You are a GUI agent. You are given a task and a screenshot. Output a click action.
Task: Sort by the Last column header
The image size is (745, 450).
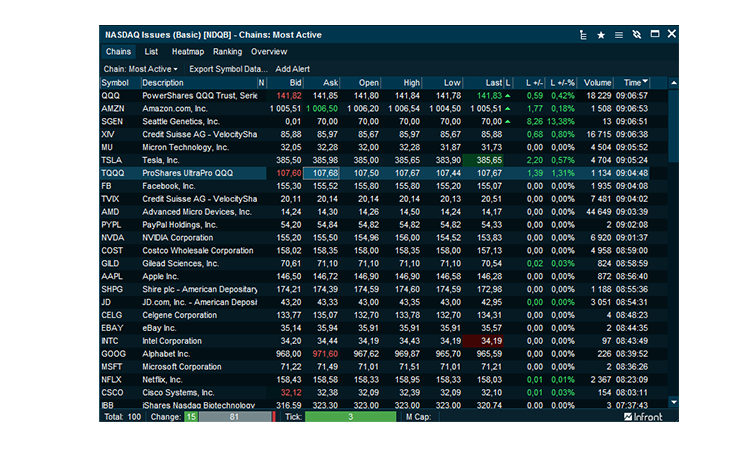pos(483,83)
